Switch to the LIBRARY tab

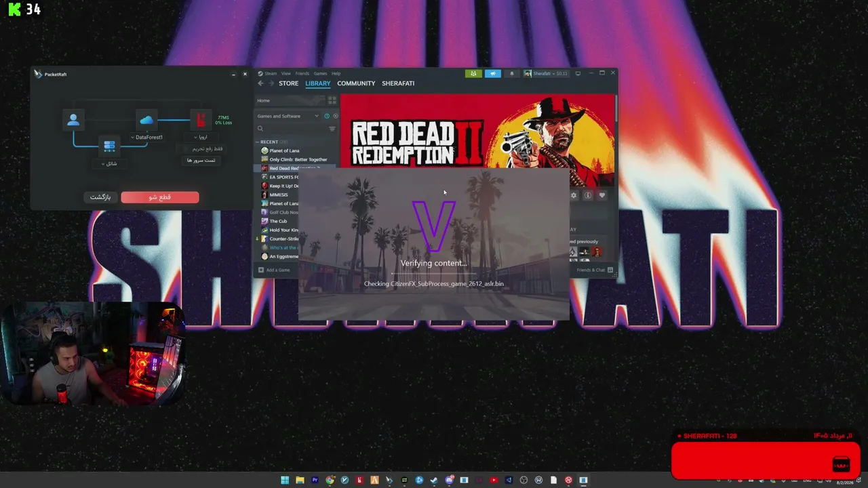coord(318,83)
